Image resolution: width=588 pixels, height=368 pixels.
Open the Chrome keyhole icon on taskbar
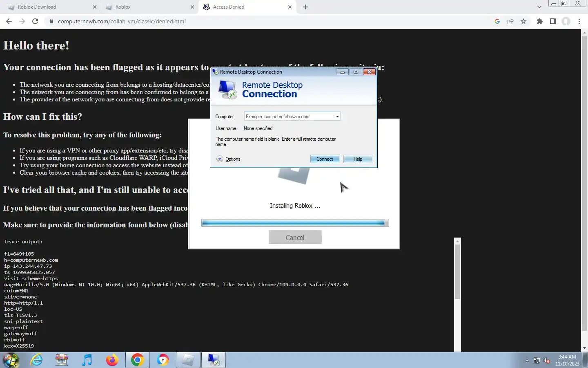(163, 360)
